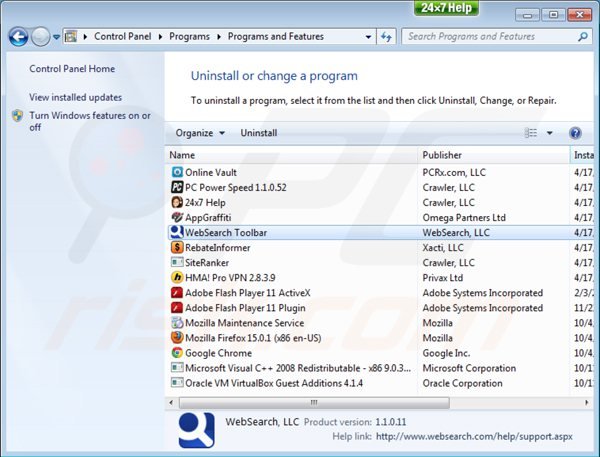Select the Programs and Features breadcrumb
The image size is (600, 457).
coord(276,36)
